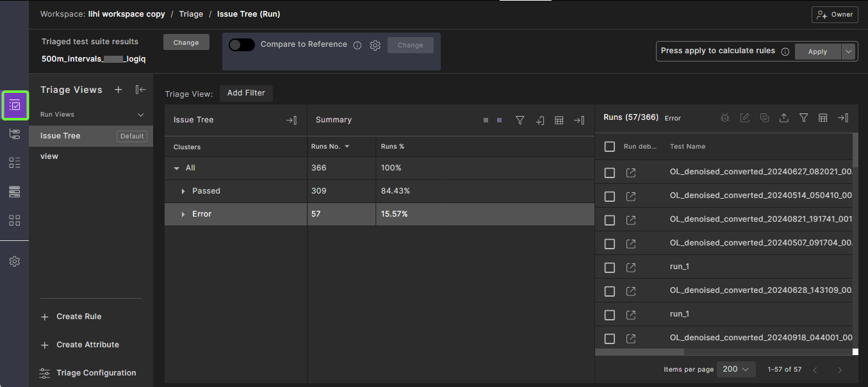Add a new triage view with plus icon
868x387 pixels.
tap(119, 90)
